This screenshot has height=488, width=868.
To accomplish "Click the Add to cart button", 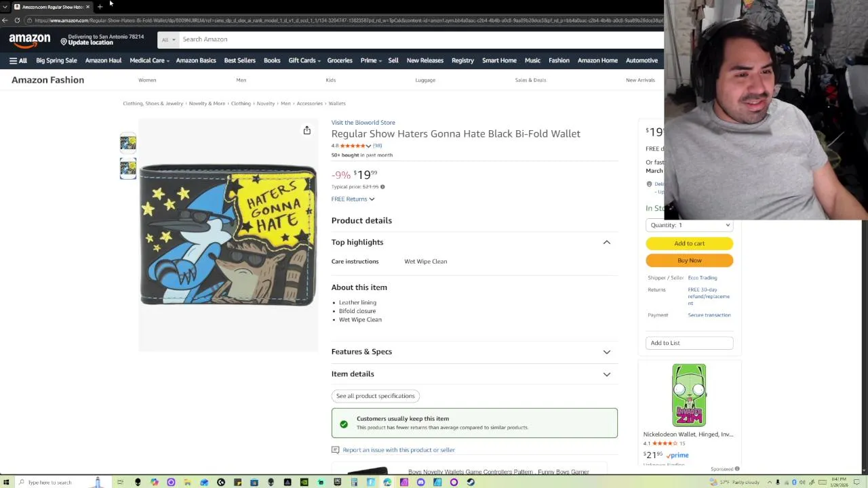I will pyautogui.click(x=689, y=243).
